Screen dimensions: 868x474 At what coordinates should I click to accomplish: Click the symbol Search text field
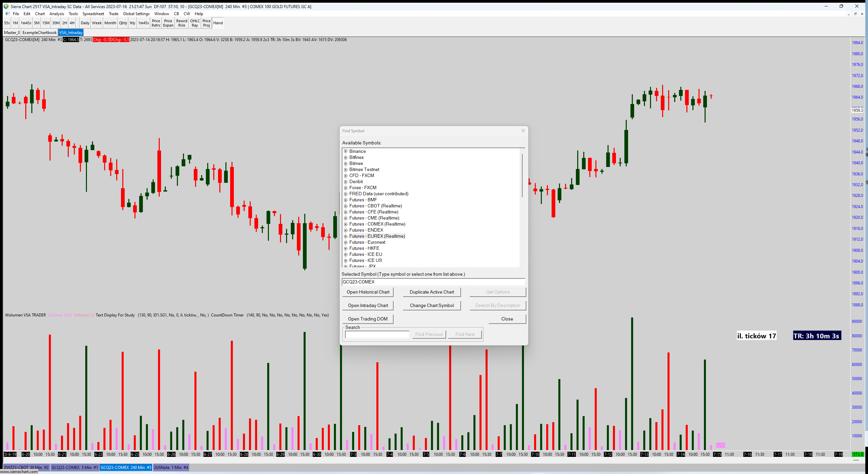coord(377,334)
